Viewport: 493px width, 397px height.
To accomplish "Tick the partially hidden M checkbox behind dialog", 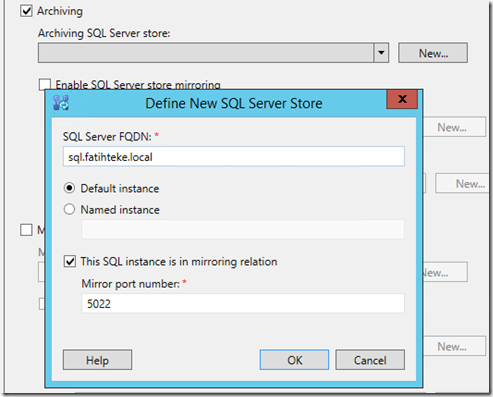I will pyautogui.click(x=26, y=230).
